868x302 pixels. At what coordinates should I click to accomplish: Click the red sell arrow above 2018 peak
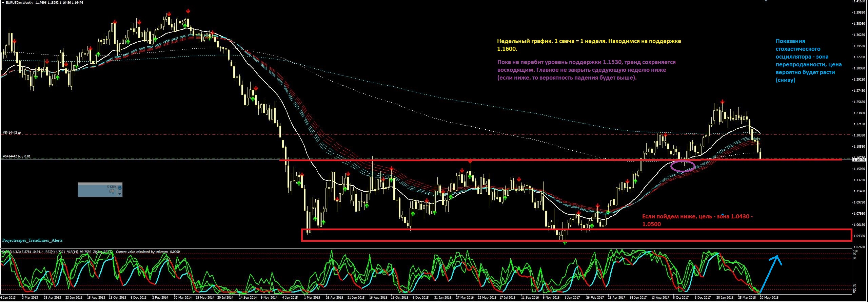click(723, 102)
